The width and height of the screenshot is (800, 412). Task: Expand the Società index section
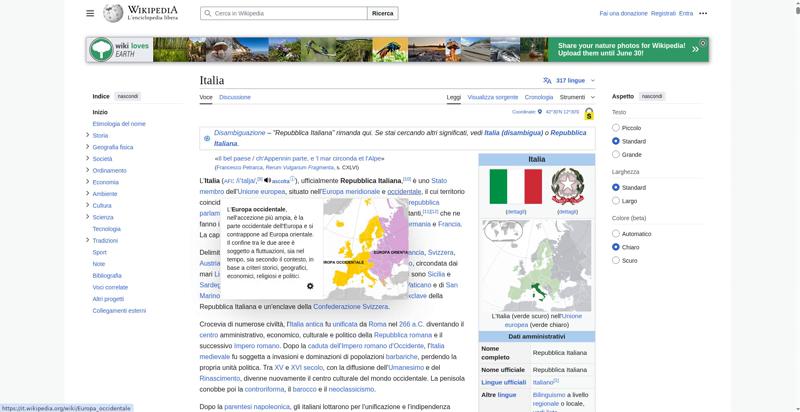point(88,159)
